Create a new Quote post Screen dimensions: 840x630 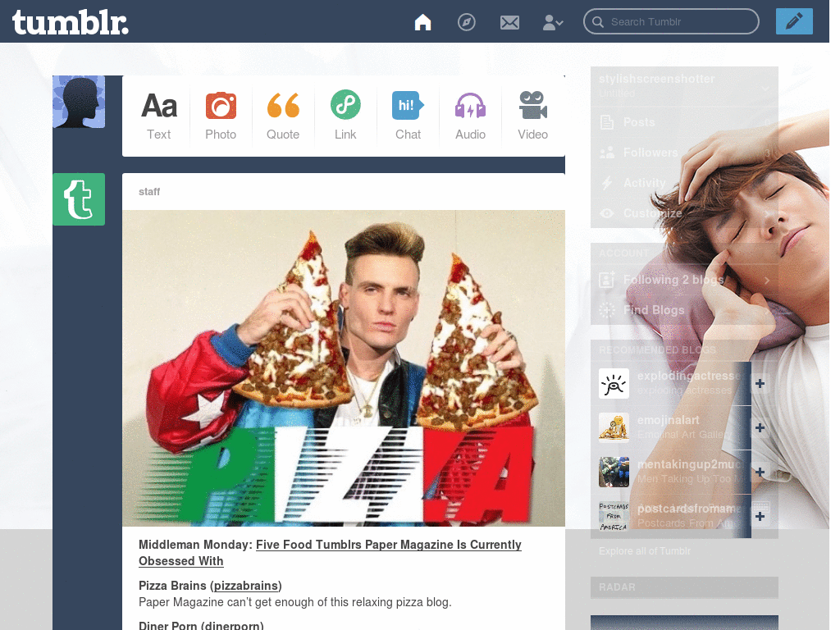(283, 116)
